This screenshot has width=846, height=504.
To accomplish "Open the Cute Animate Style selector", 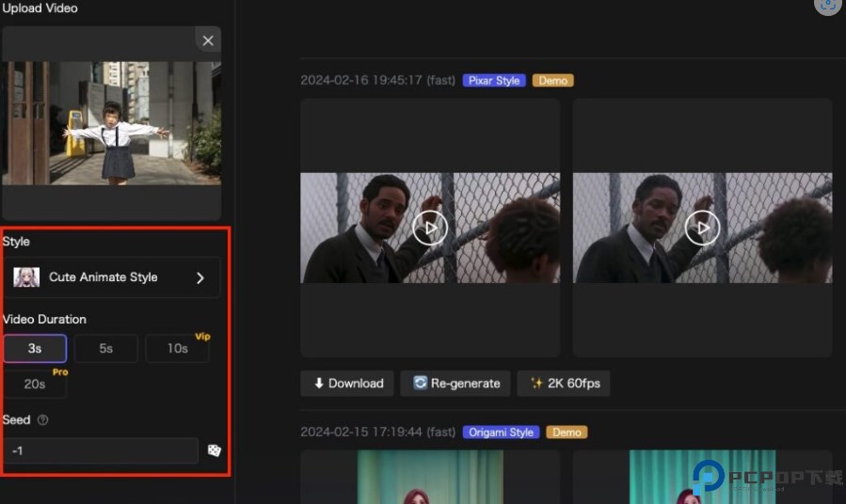I will [x=112, y=277].
